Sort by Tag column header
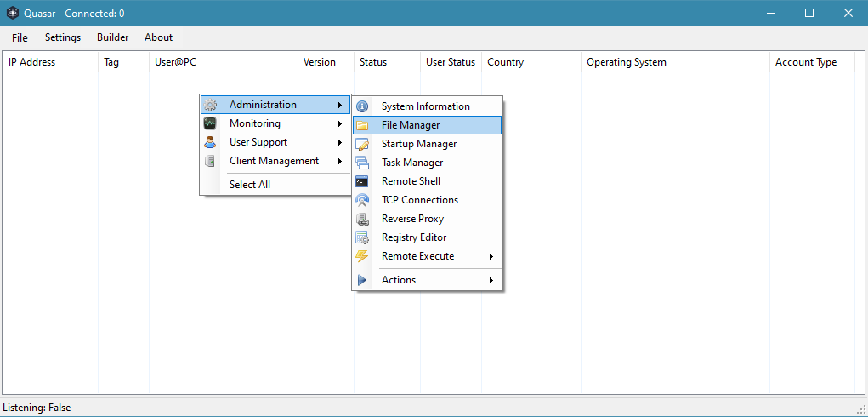This screenshot has width=868, height=417. pyautogui.click(x=123, y=62)
